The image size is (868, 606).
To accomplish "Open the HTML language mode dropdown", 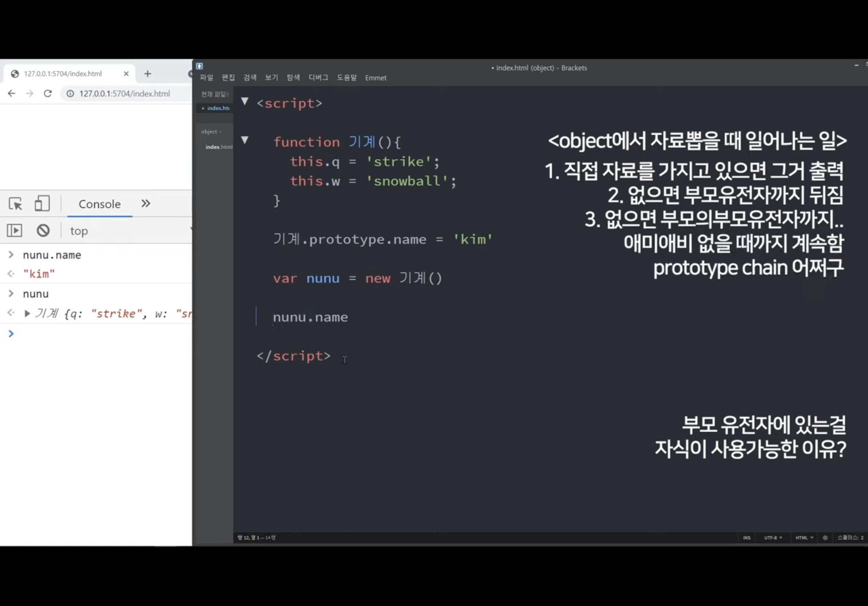I will tap(804, 538).
